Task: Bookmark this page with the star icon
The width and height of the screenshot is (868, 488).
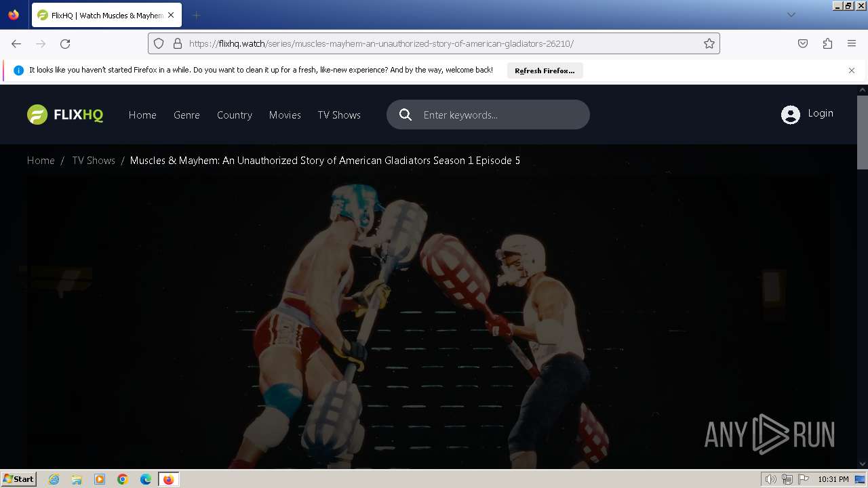Action: [x=709, y=43]
